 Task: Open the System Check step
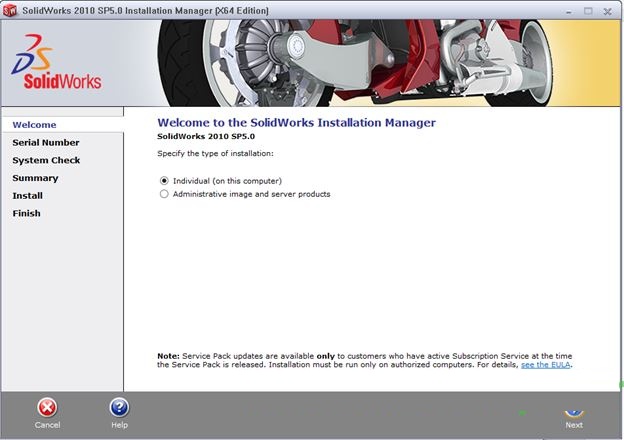(46, 160)
